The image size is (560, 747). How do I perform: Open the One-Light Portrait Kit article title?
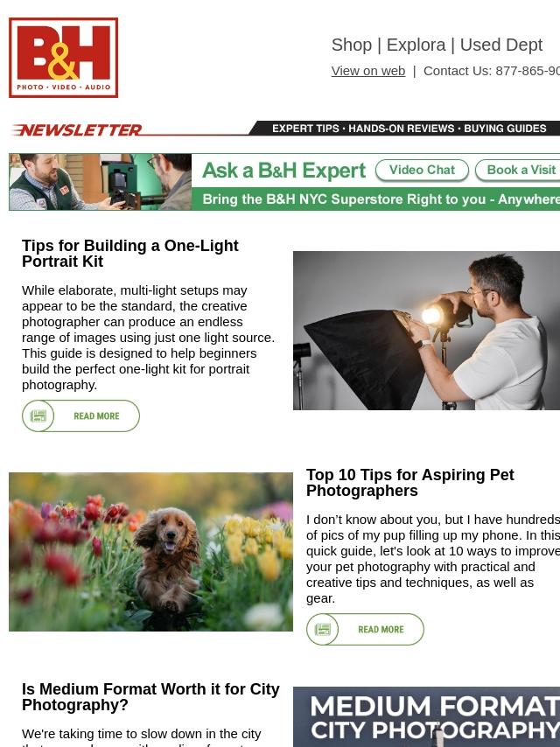[130, 254]
